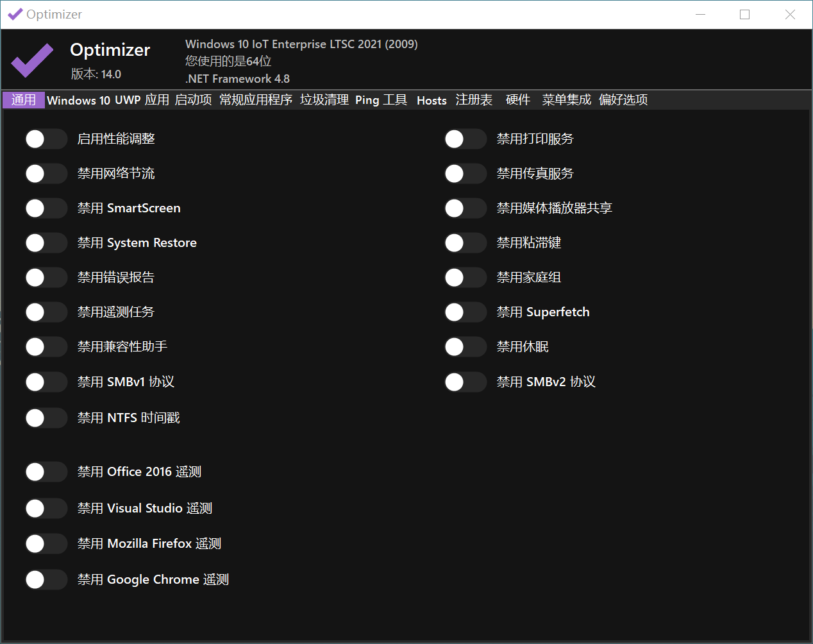This screenshot has width=813, height=644.
Task: Toggle 禁用网络节流 switch
Action: (x=46, y=174)
